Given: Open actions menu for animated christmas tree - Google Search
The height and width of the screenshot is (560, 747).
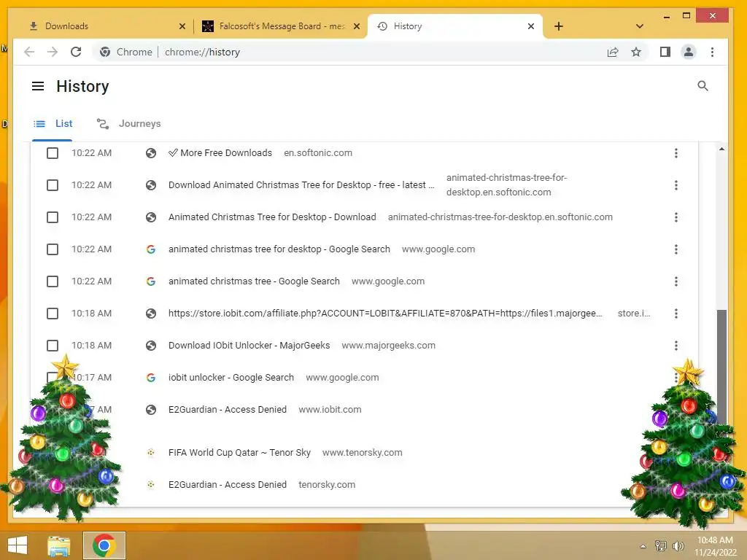Looking at the screenshot, I should pyautogui.click(x=676, y=281).
